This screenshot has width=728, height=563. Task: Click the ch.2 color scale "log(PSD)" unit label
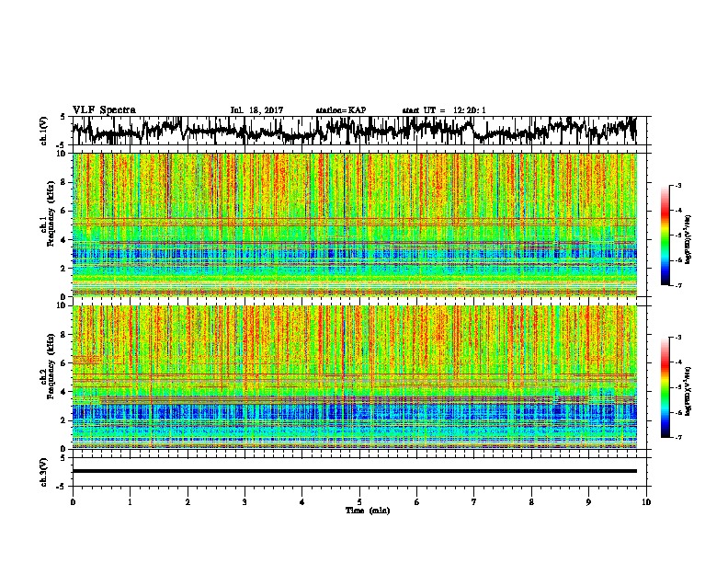point(688,391)
